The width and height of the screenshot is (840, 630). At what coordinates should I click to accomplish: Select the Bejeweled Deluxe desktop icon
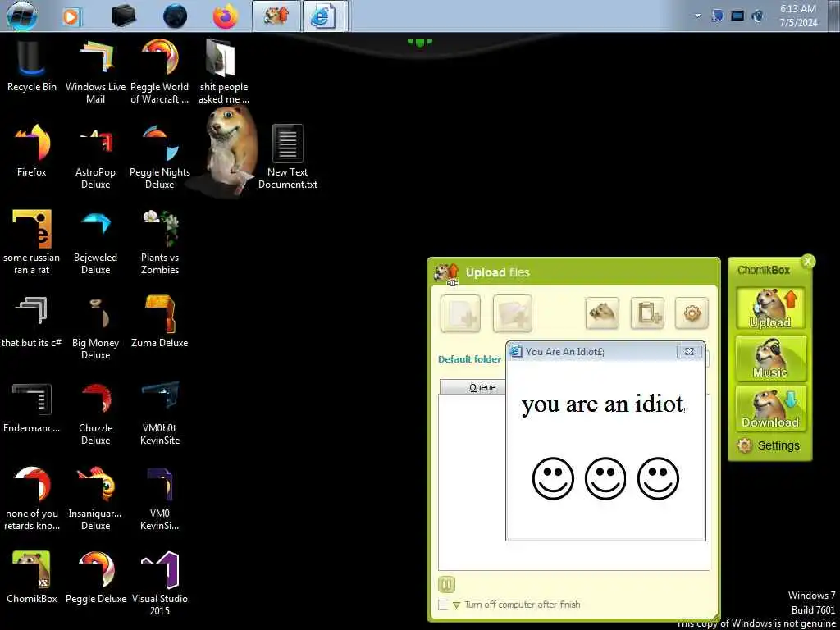click(x=95, y=242)
